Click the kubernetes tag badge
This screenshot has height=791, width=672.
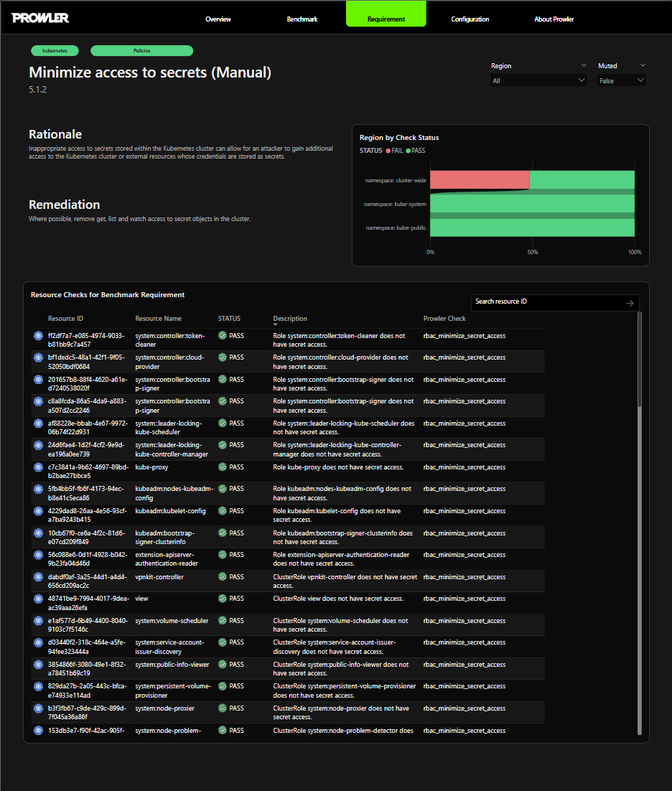click(55, 50)
